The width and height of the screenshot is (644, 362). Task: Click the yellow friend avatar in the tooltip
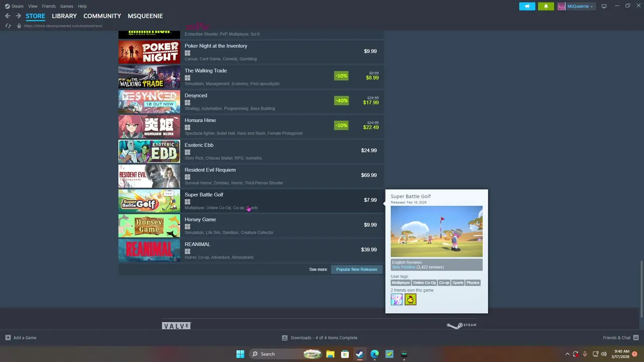[x=411, y=299]
